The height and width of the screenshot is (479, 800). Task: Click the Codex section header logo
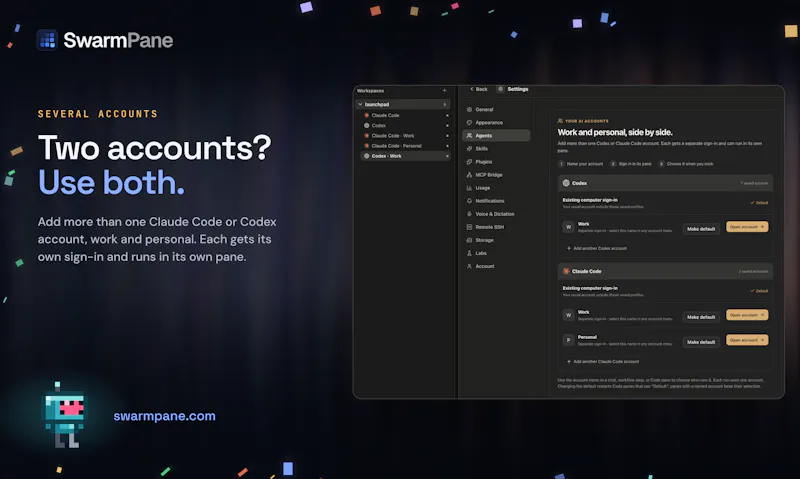pyautogui.click(x=566, y=183)
